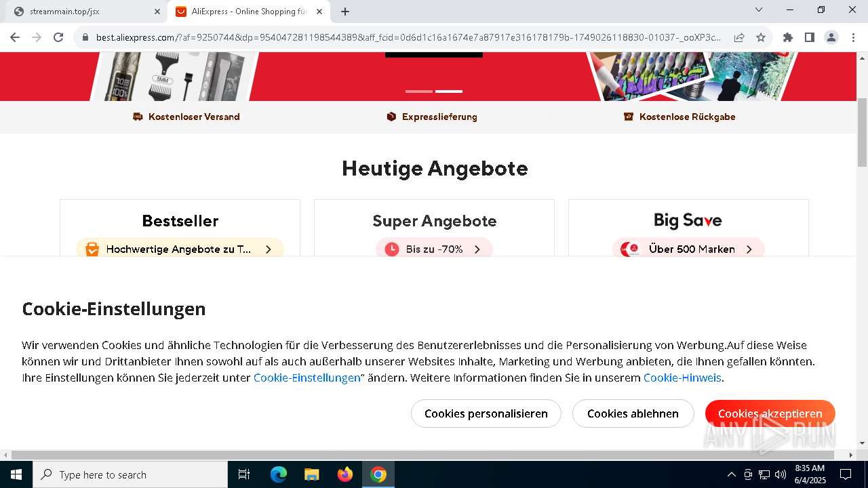Open the tab search dropdown arrow

[x=759, y=9]
